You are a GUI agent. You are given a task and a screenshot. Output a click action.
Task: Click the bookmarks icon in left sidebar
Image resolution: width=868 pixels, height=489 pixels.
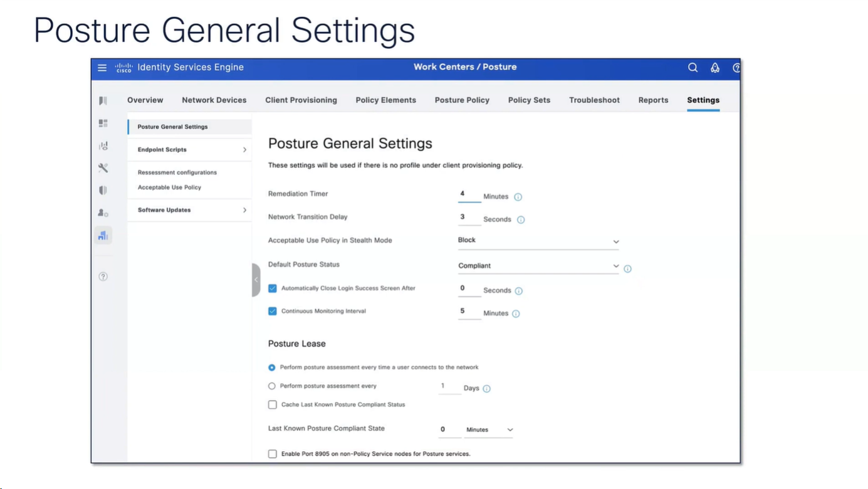pos(103,100)
